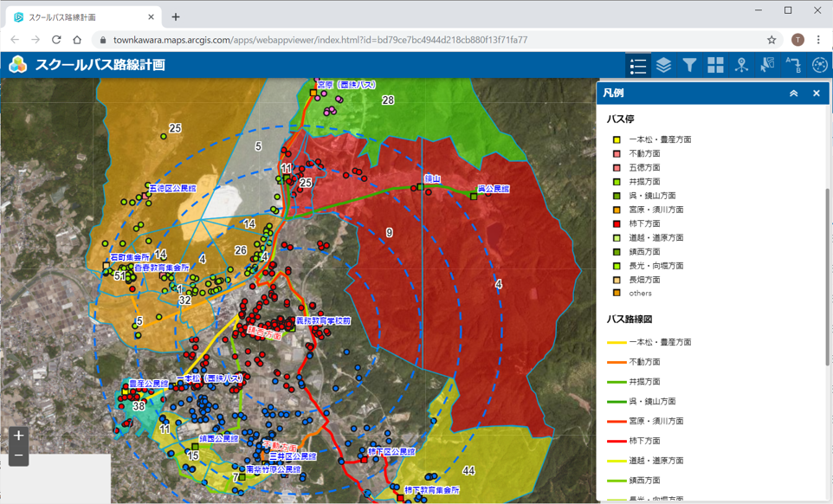
Task: Open the Chrome three-dot menu
Action: tap(818, 40)
